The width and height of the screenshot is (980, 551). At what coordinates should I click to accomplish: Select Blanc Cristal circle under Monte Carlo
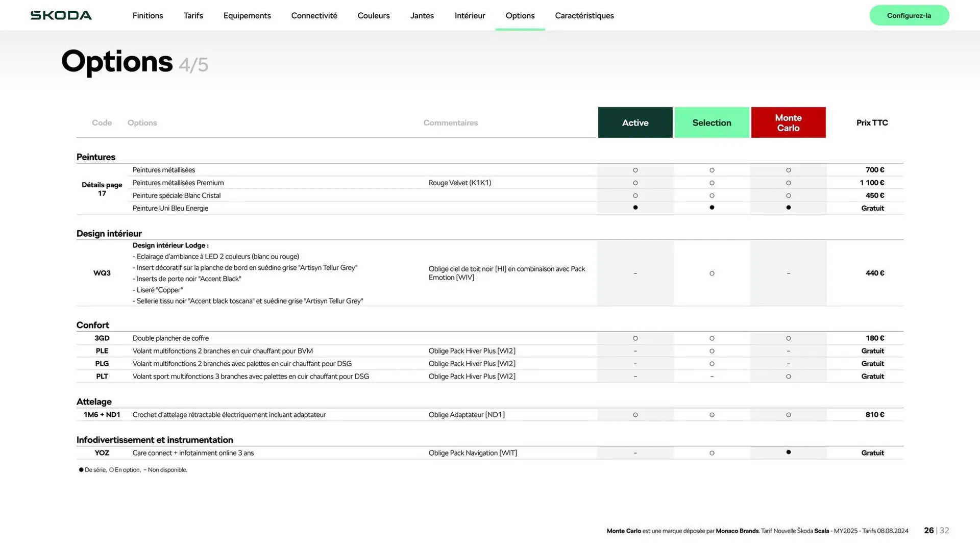click(788, 195)
